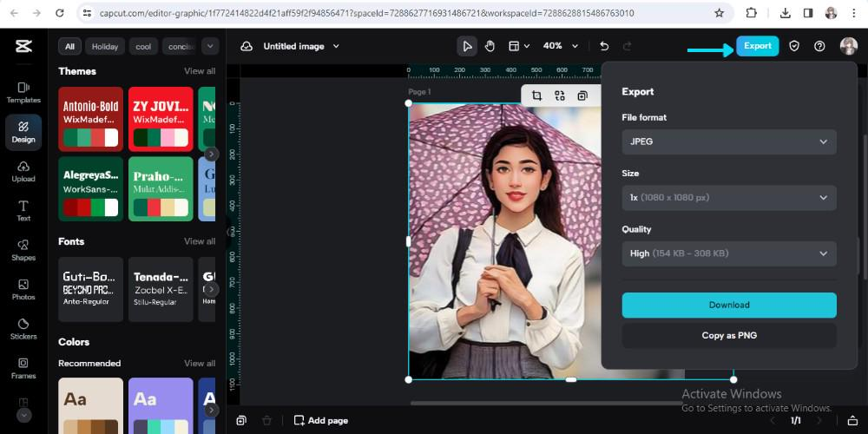The width and height of the screenshot is (868, 434).
Task: Apply the Antonio-Bold theme card
Action: [x=91, y=119]
